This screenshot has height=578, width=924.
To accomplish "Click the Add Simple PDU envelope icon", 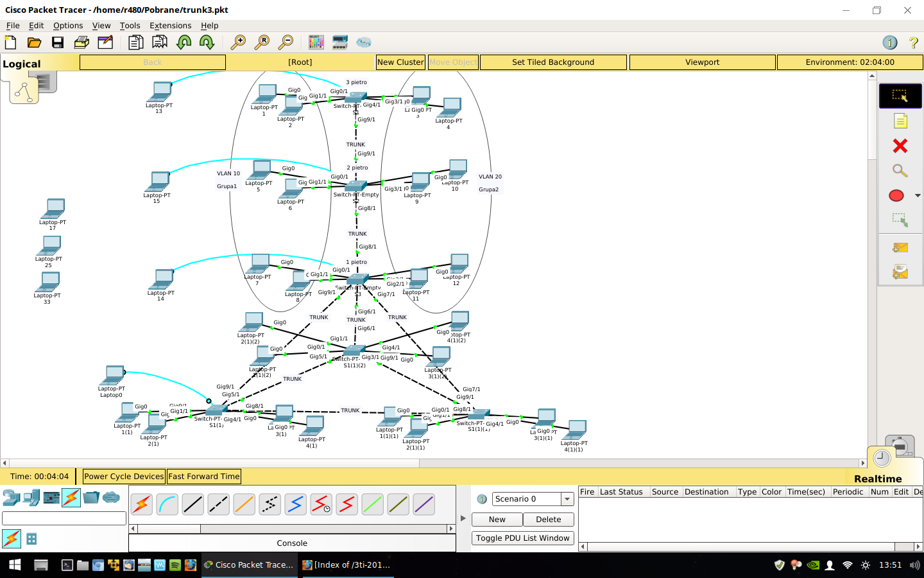I will coord(900,248).
